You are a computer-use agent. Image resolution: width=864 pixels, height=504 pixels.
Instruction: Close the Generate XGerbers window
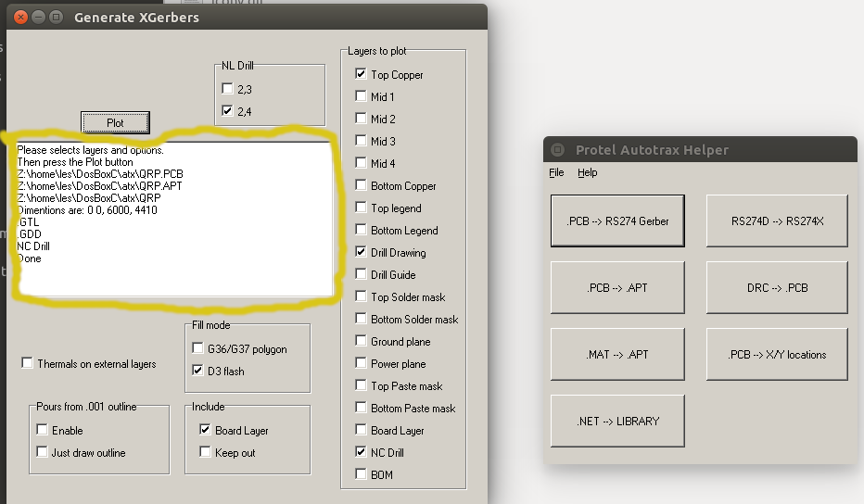[x=21, y=17]
